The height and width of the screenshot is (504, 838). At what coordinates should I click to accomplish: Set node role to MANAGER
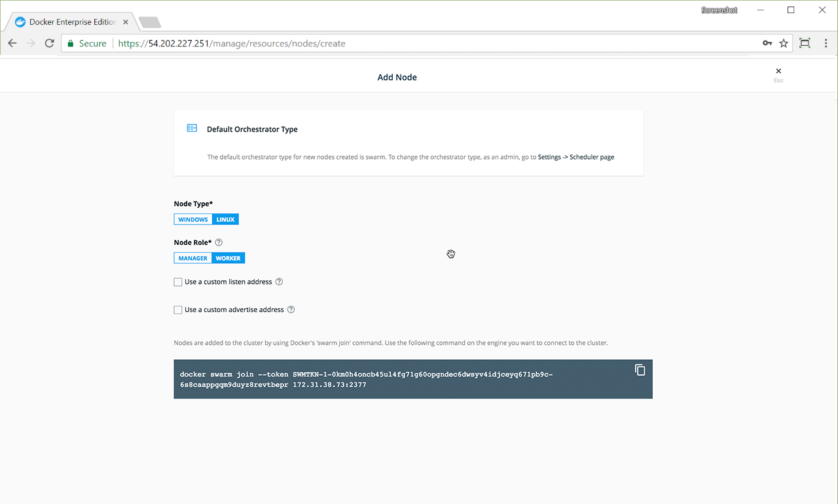point(193,259)
